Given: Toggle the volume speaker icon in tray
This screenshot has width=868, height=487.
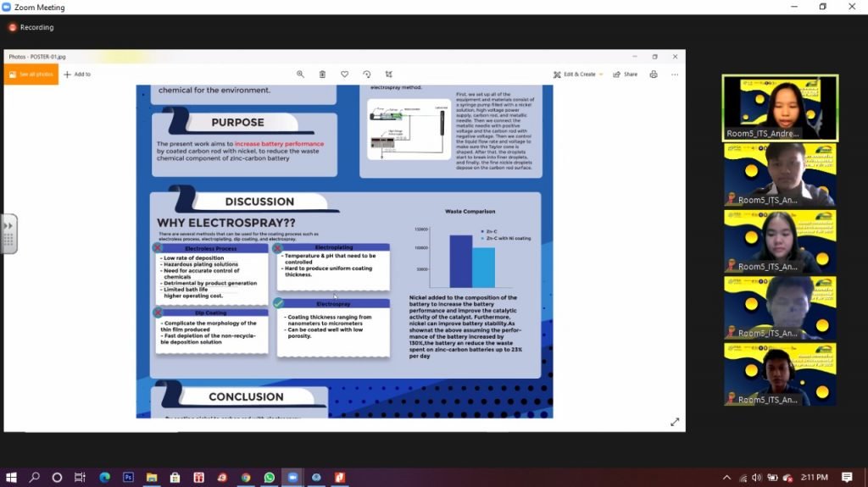Looking at the screenshot, I should click(x=756, y=478).
